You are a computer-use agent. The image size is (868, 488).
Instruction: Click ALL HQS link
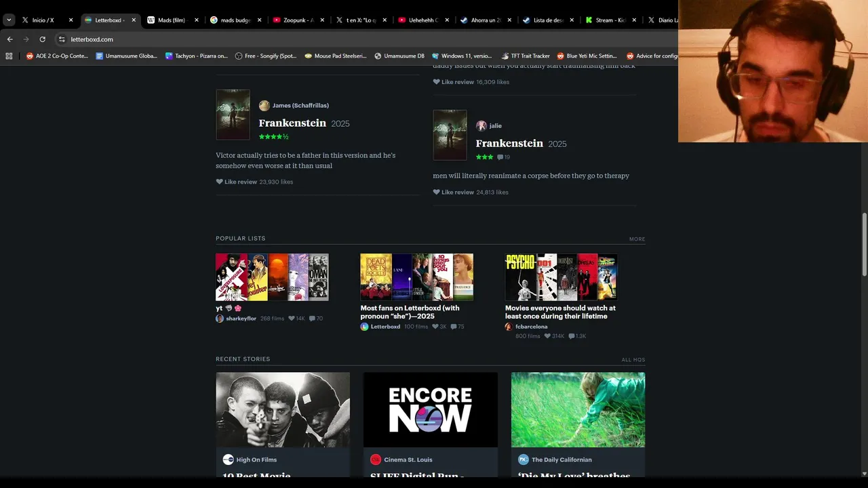(633, 360)
